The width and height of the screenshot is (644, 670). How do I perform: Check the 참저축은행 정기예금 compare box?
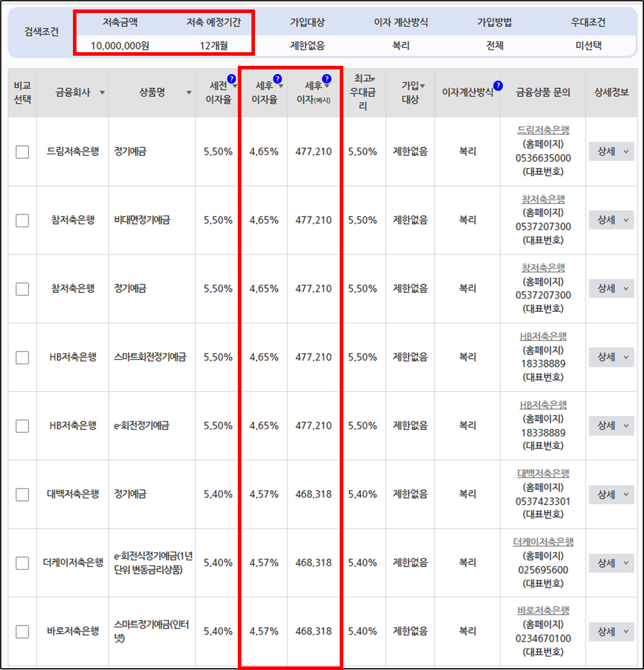(x=22, y=289)
